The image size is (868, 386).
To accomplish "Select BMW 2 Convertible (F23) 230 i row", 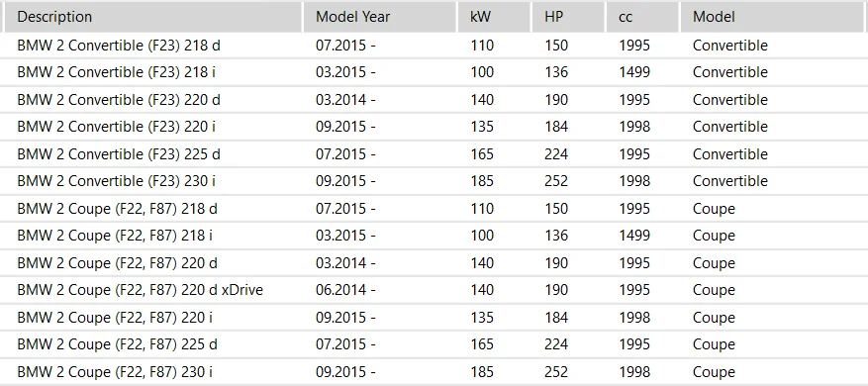I will (434, 181).
